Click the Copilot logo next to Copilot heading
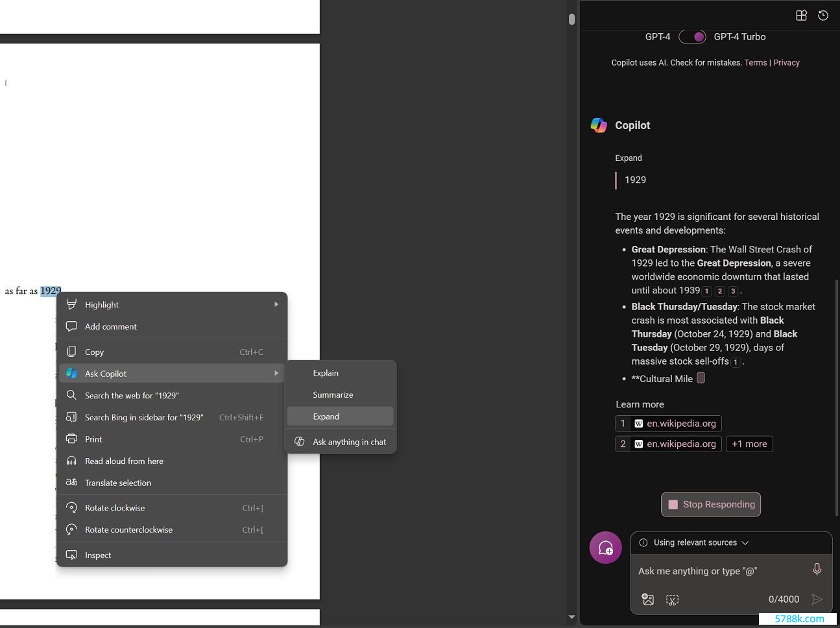Screen dimensions: 840x628 click(x=599, y=125)
